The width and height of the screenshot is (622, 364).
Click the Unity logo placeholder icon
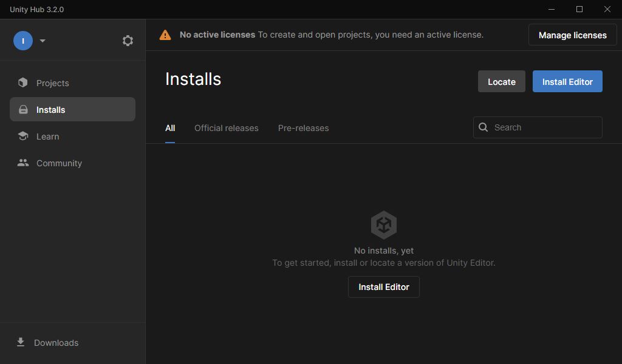click(x=384, y=225)
